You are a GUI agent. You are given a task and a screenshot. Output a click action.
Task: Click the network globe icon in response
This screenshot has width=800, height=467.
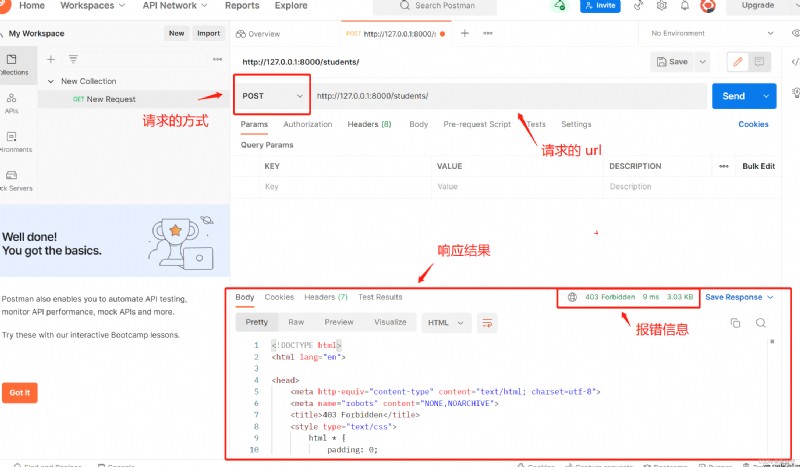[572, 297]
